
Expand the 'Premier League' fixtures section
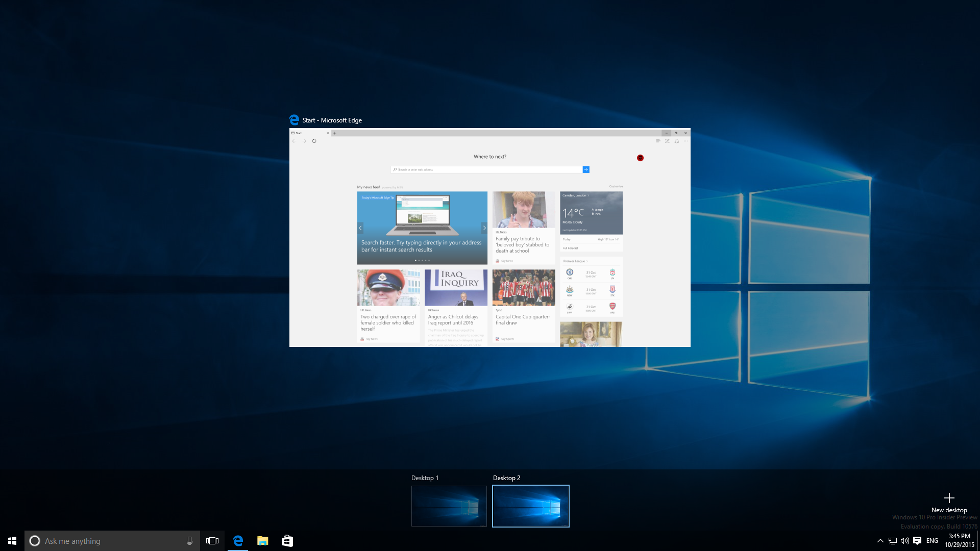coord(575,261)
